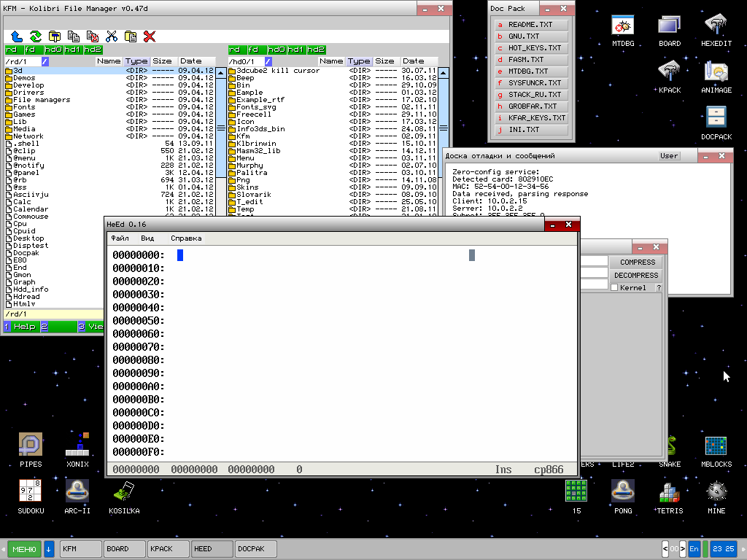
Task: Open the МЕНЮ start menu
Action: pyautogui.click(x=24, y=548)
